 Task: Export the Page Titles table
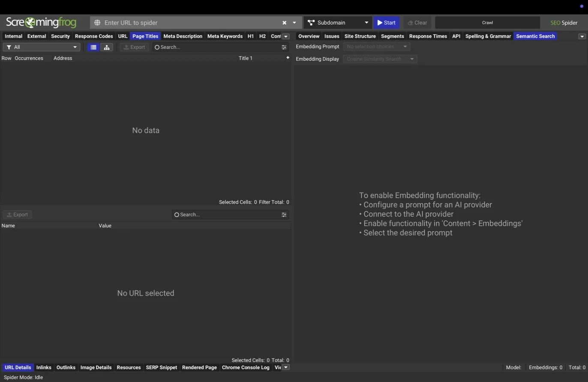135,47
